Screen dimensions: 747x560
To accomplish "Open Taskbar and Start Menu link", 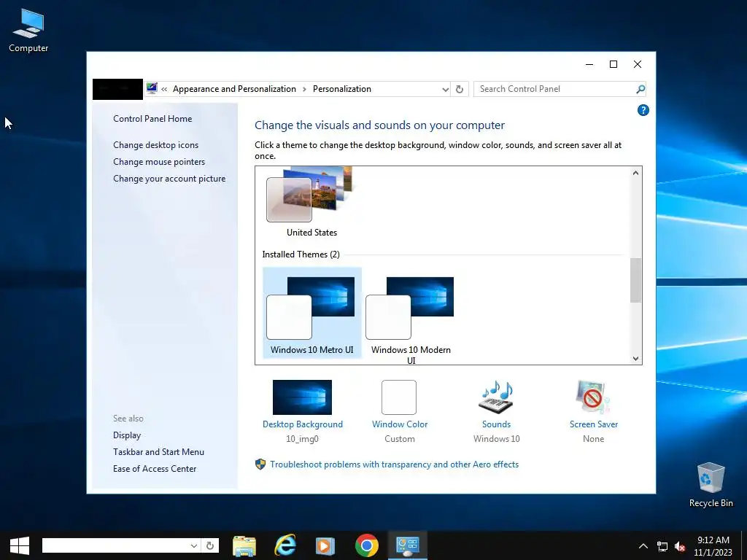I will point(158,452).
